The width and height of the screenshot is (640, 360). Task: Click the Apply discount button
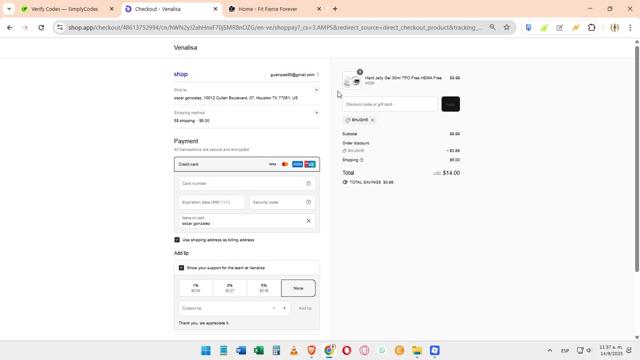(x=451, y=104)
